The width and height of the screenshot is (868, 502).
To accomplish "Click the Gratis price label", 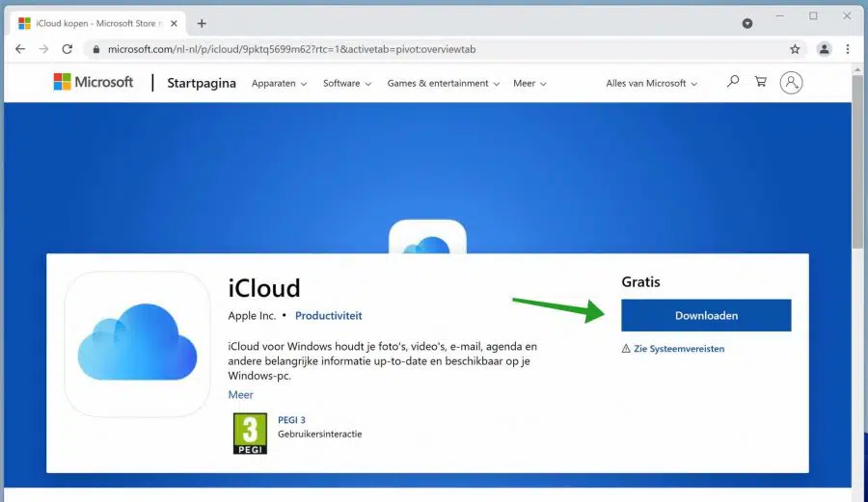I will 640,282.
